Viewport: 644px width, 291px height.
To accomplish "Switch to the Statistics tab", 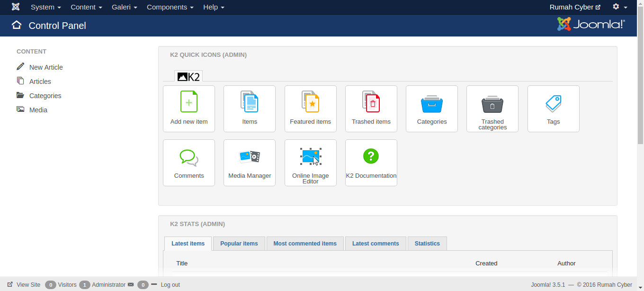I will click(x=427, y=244).
